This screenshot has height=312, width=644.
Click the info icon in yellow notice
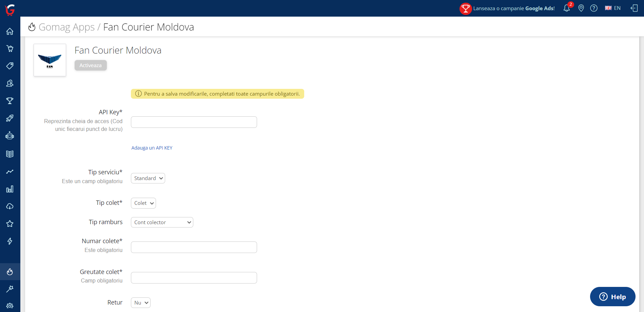pos(138,94)
